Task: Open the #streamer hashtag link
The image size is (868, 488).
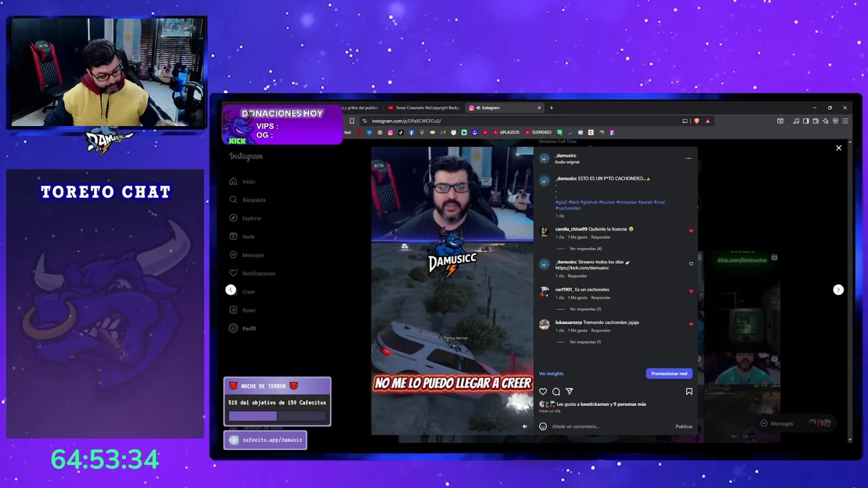Action: [627, 202]
